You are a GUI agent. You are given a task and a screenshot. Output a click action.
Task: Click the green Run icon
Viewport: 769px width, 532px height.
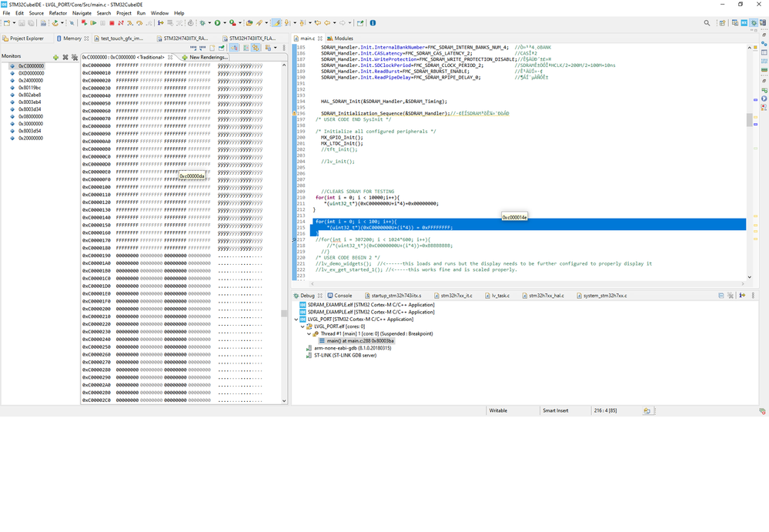tap(217, 23)
